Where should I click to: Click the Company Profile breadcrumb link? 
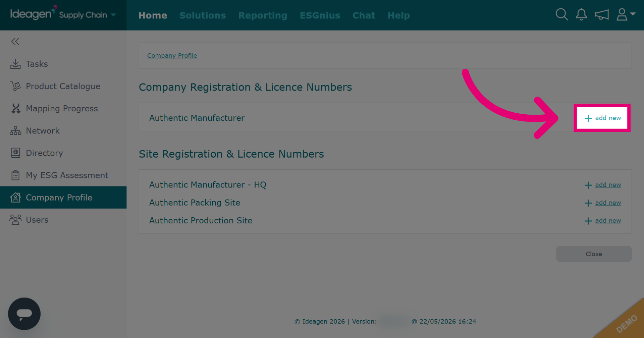(x=172, y=56)
